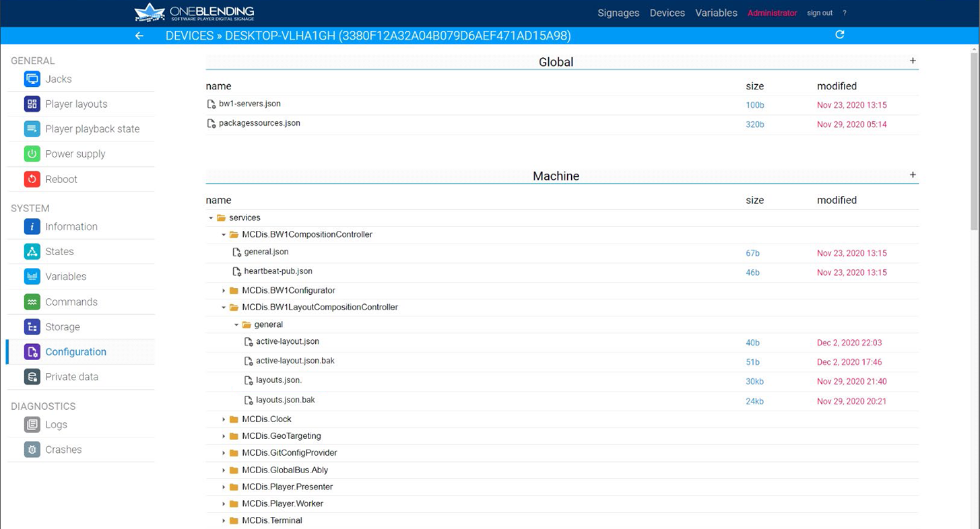Open the Storage icon in System section
980x529 pixels.
click(x=32, y=327)
